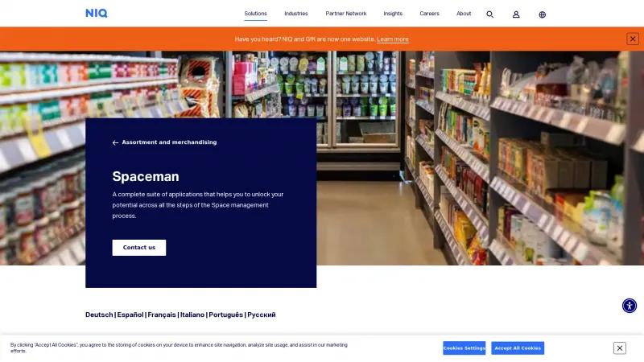Open the Solutions menu

(x=255, y=14)
